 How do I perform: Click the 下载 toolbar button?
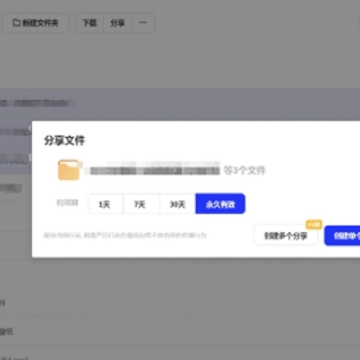click(90, 23)
